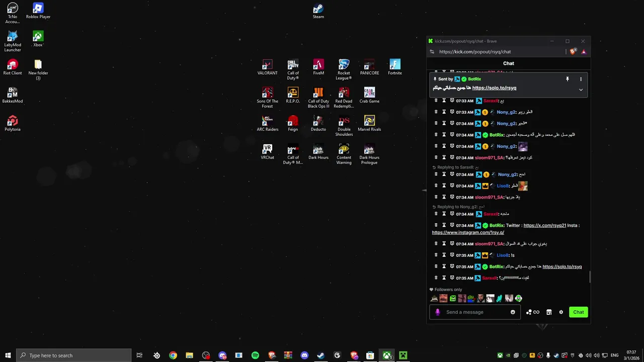644x362 pixels.
Task: Ban BotRix Twitter message author via shield icon
Action: tap(452, 225)
